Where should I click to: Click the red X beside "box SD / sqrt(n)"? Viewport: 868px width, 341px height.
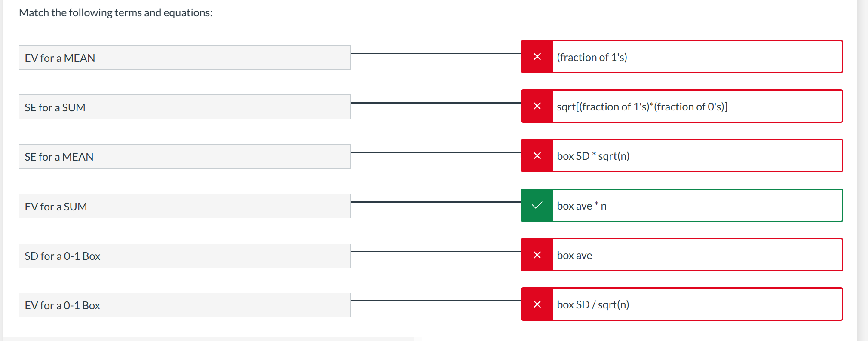coord(537,304)
